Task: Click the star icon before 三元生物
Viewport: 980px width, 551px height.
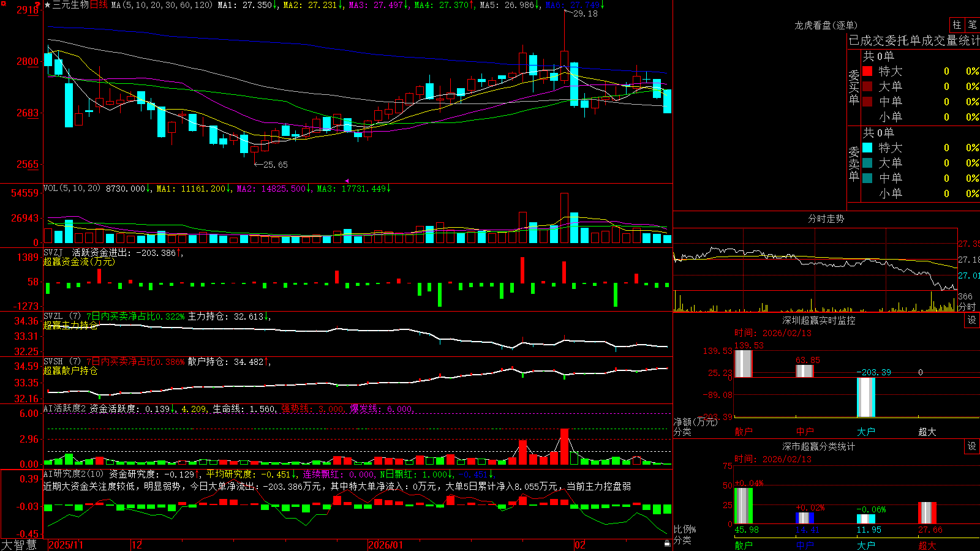Action: point(47,5)
